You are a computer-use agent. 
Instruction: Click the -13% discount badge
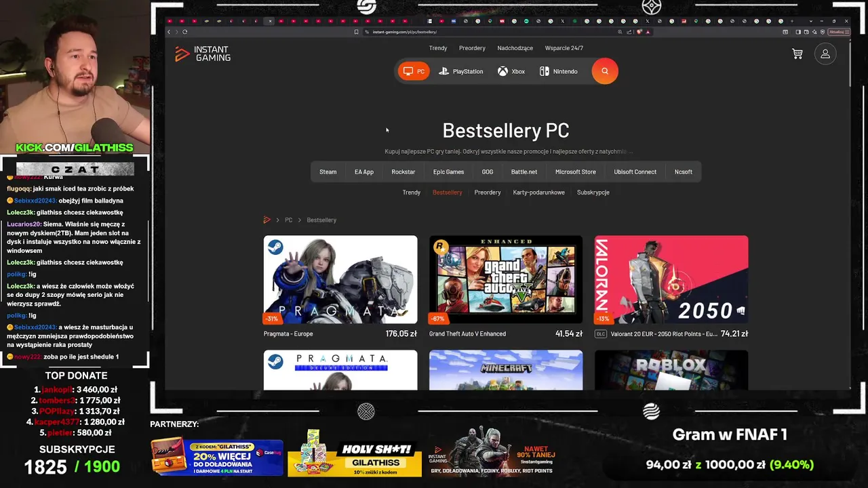603,319
